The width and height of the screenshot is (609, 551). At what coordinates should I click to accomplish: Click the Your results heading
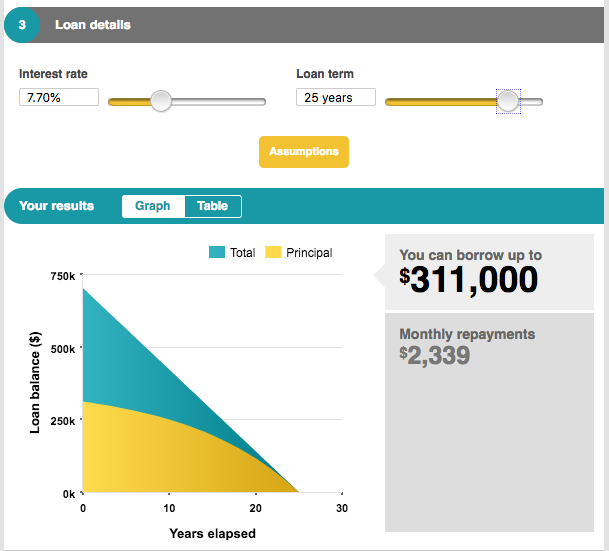(56, 206)
